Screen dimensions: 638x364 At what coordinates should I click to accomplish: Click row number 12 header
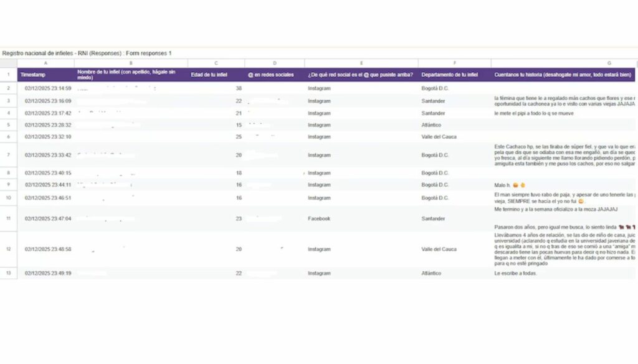pyautogui.click(x=8, y=249)
